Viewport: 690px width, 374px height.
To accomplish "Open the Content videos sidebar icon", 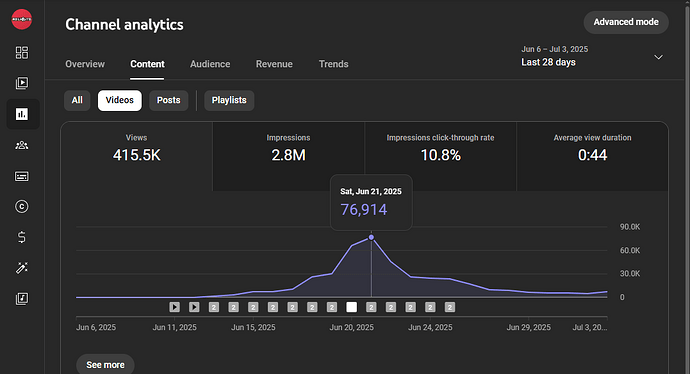I will click(x=22, y=83).
